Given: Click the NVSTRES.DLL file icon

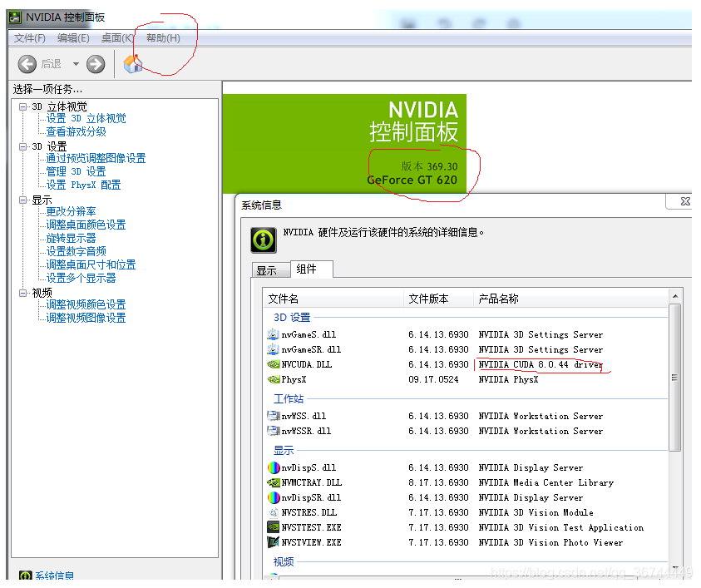Looking at the screenshot, I should pos(273,512).
